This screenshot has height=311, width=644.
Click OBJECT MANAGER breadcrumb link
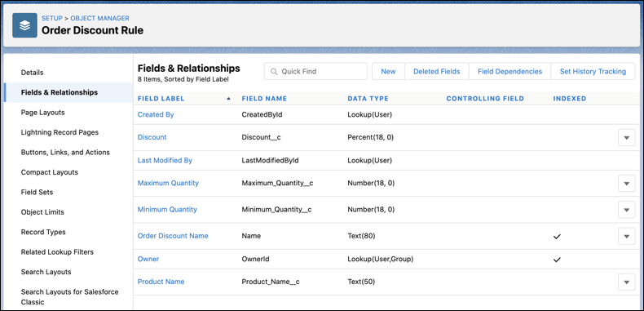[99, 18]
